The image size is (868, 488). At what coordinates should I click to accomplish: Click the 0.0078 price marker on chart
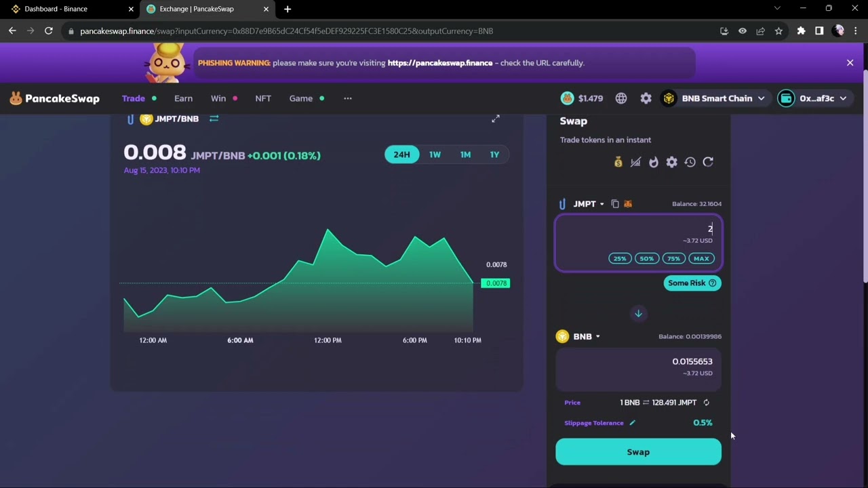click(x=495, y=283)
